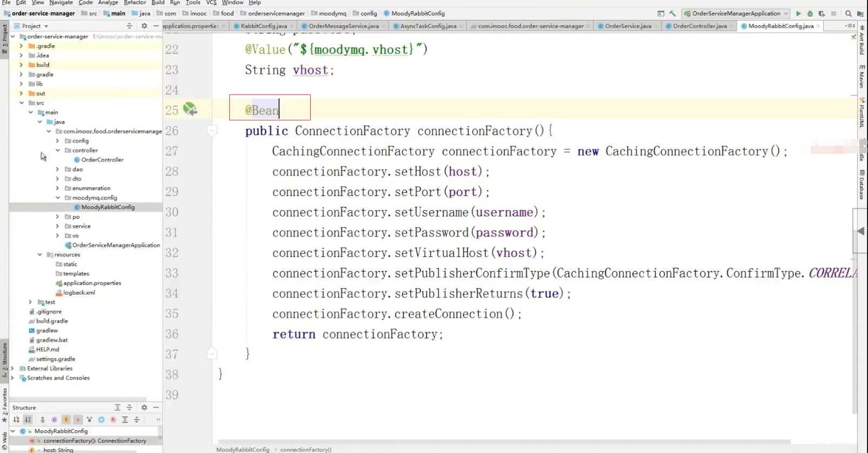Open the Database tool window
The height and width of the screenshot is (453, 868).
pyautogui.click(x=862, y=185)
